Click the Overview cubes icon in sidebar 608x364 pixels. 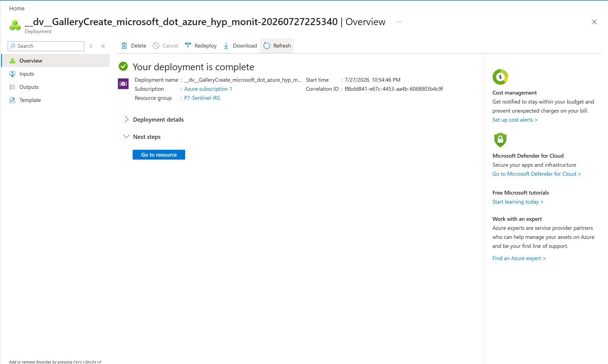tap(12, 61)
